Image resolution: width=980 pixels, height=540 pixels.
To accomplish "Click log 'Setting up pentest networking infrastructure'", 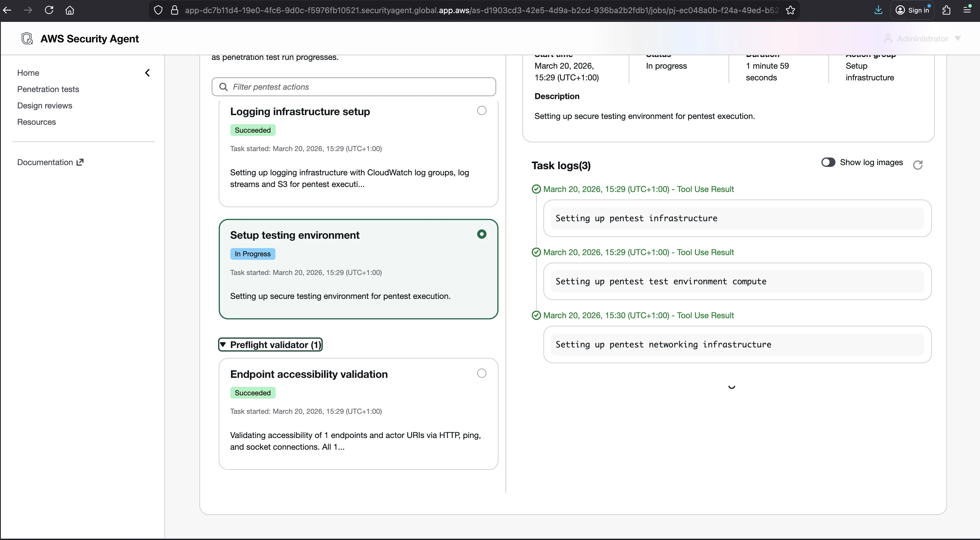I will tap(663, 345).
